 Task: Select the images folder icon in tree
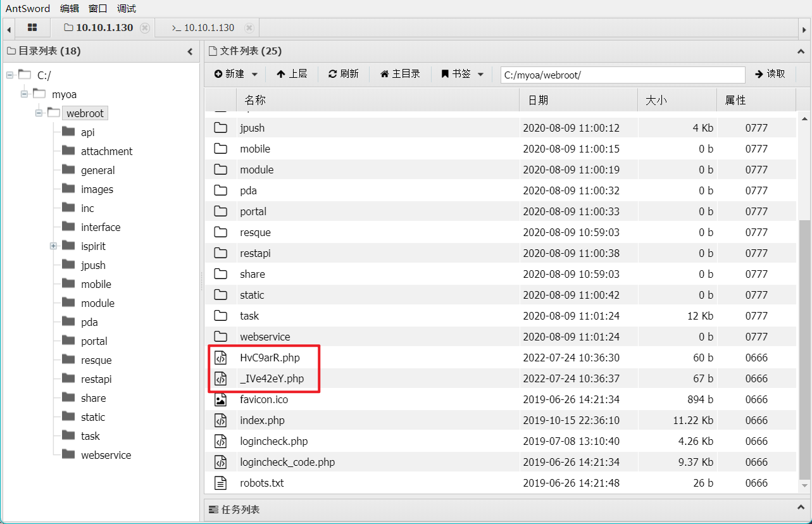(68, 189)
